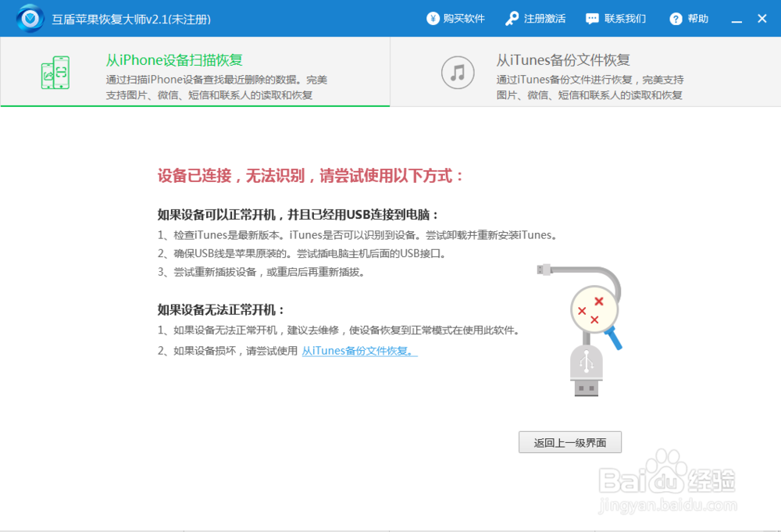
Task: Open 购买软件 in the title bar
Action: [456, 19]
